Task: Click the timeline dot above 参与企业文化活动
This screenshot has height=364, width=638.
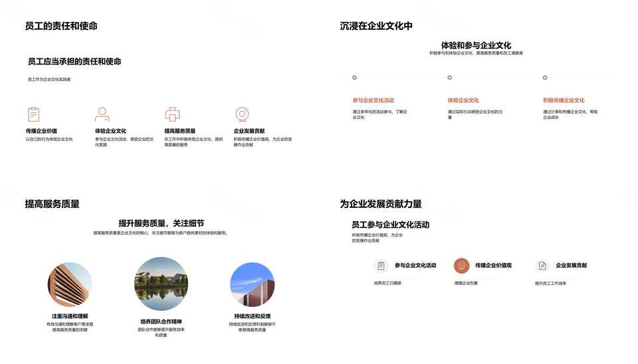Action: 355,78
